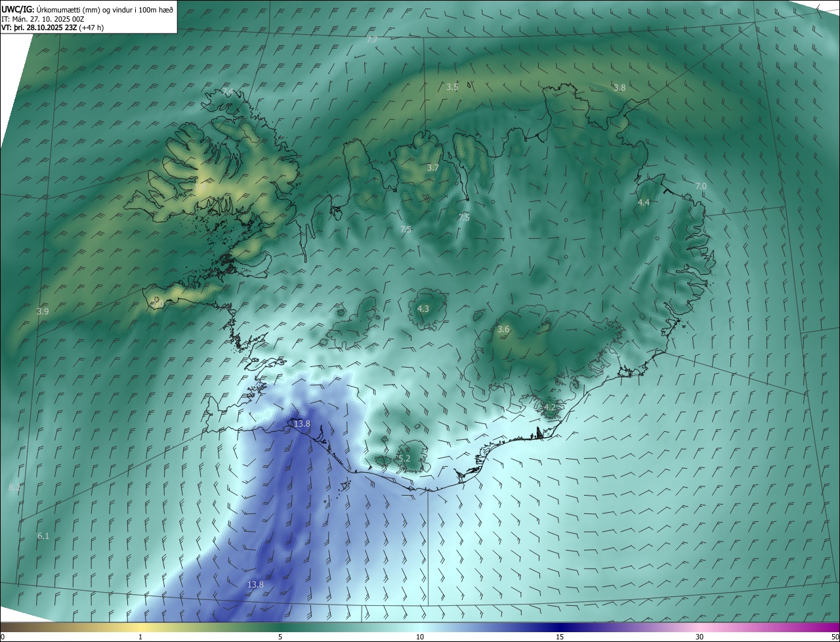Pick the 3.8 value label on the map
Image resolution: width=840 pixels, height=642 pixels.
[x=619, y=87]
